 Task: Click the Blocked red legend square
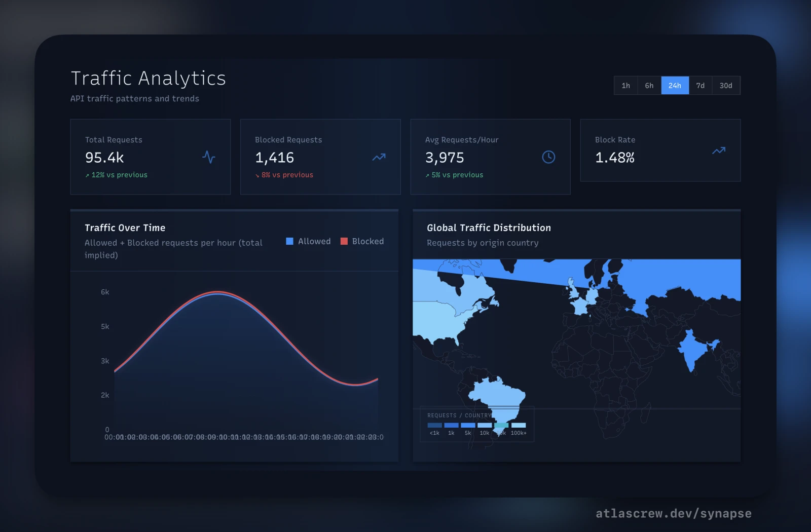[344, 241]
